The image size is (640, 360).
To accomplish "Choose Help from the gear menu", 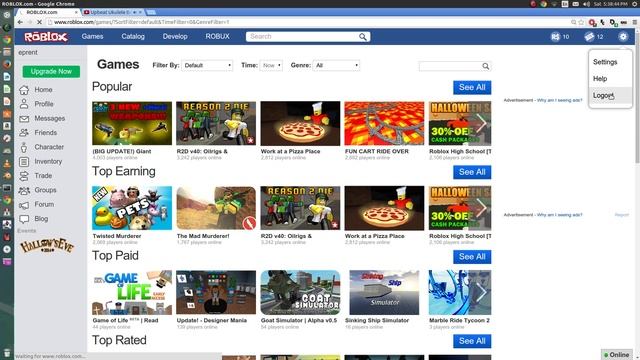I will [600, 78].
